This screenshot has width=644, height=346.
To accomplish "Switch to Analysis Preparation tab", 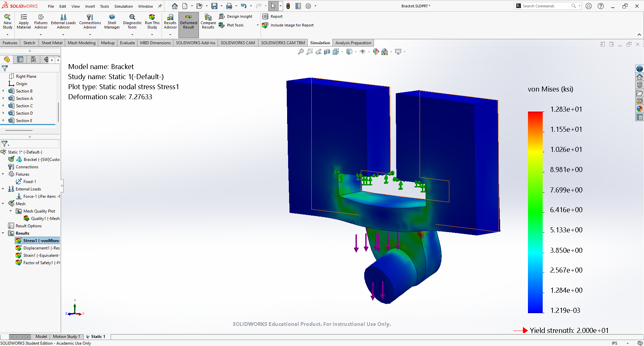I will (353, 43).
